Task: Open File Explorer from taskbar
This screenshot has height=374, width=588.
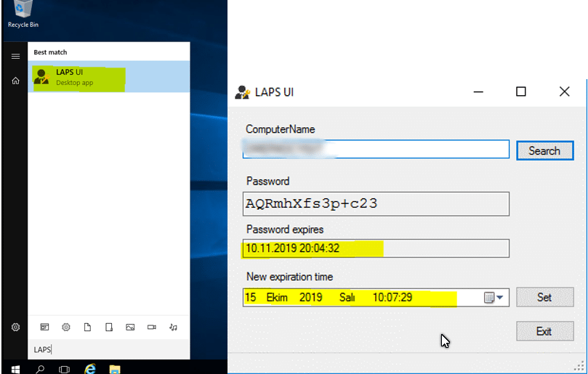Action: tap(115, 370)
